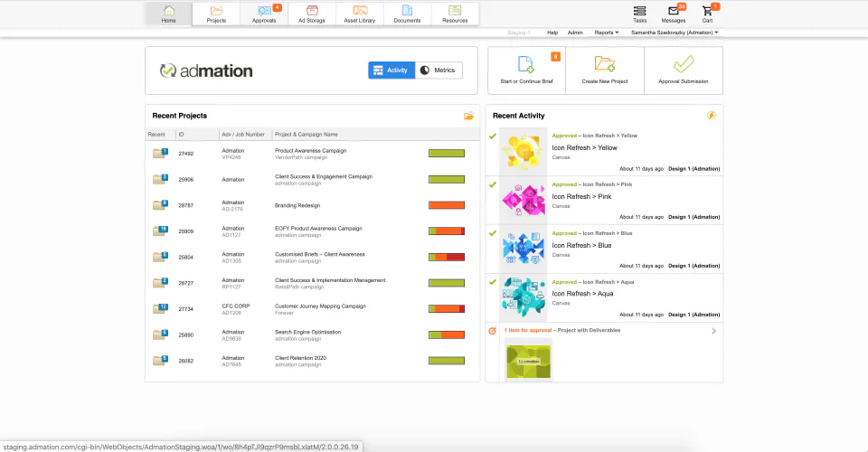Screen dimensions: 868x452
Task: Click 'Client Success & Implementation Management' project name
Action: click(330, 280)
